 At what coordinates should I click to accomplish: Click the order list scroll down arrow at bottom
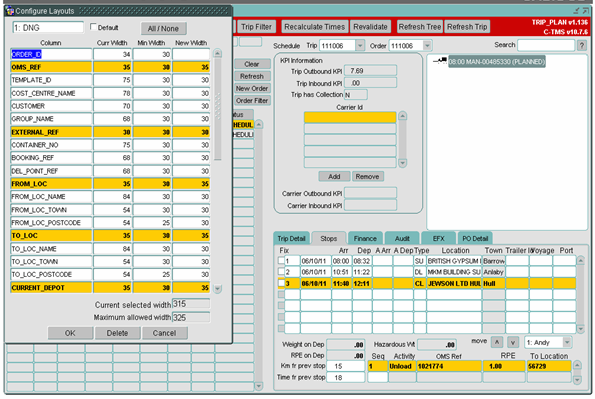(259, 386)
